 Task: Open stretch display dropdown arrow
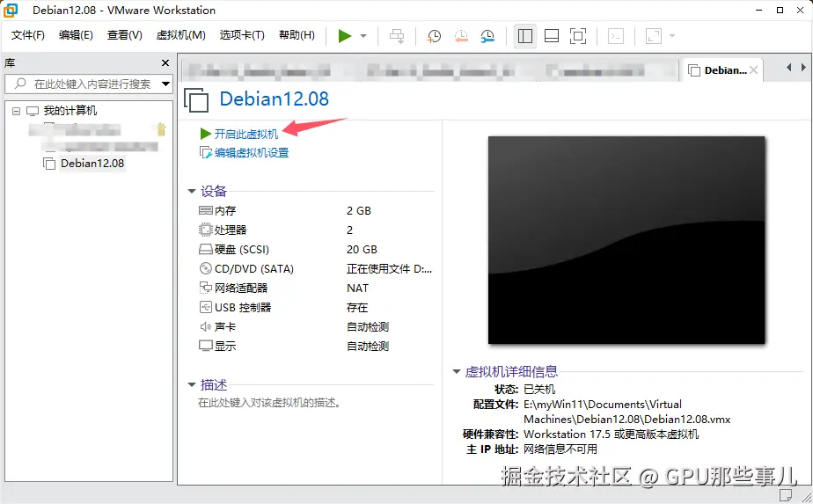pyautogui.click(x=672, y=36)
